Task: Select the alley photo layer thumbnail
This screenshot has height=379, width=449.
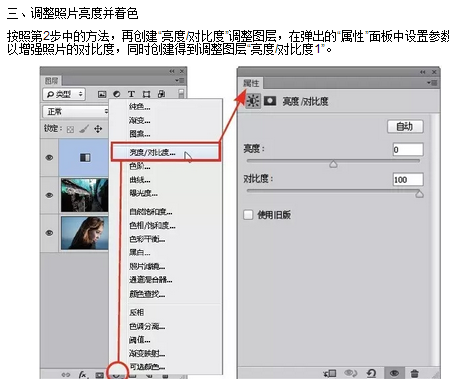Action: pos(84,195)
